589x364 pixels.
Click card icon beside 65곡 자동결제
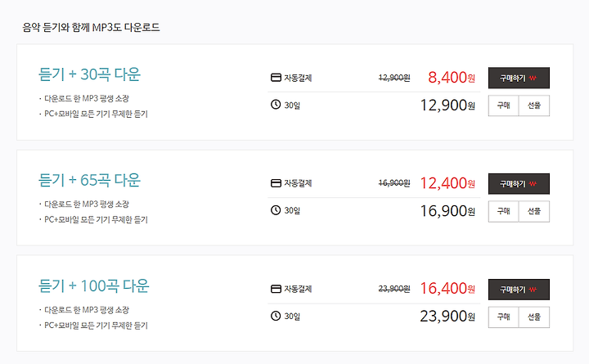point(276,183)
